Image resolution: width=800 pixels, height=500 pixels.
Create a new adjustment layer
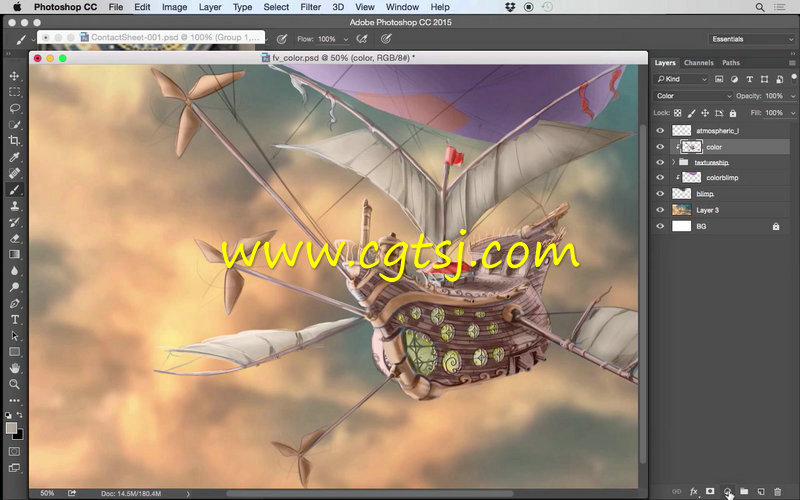pyautogui.click(x=727, y=491)
